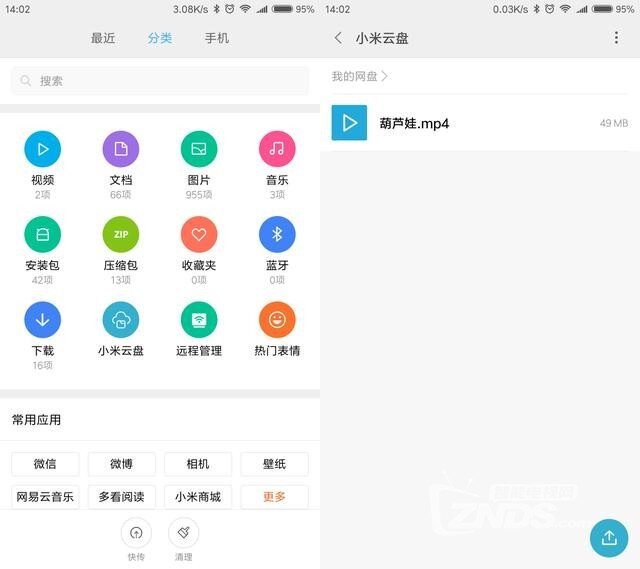
Task: Tap the 清理 cleanup broom icon
Action: [x=183, y=533]
